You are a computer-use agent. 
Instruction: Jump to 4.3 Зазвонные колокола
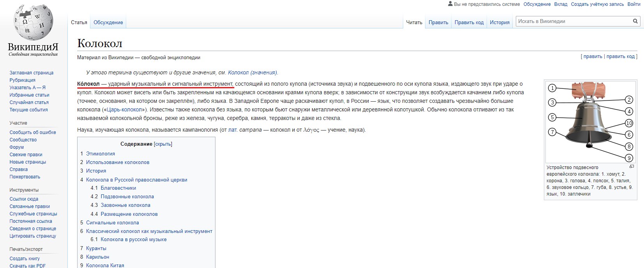pyautogui.click(x=125, y=205)
